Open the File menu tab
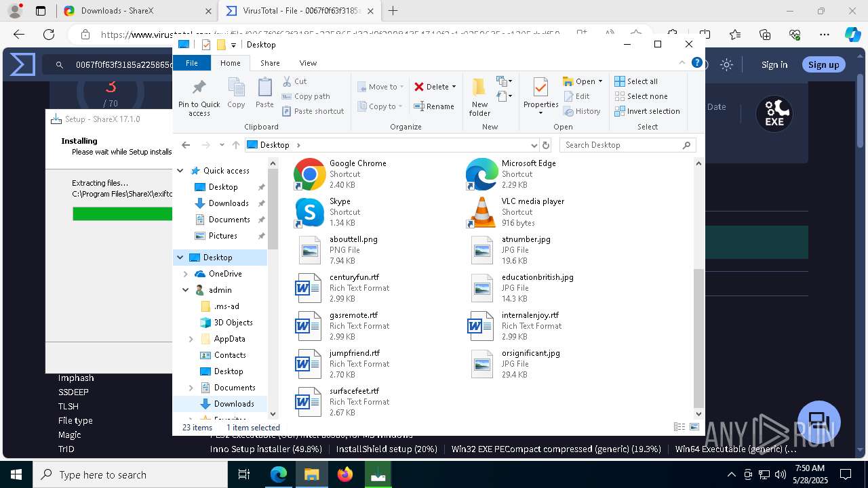 click(x=192, y=63)
